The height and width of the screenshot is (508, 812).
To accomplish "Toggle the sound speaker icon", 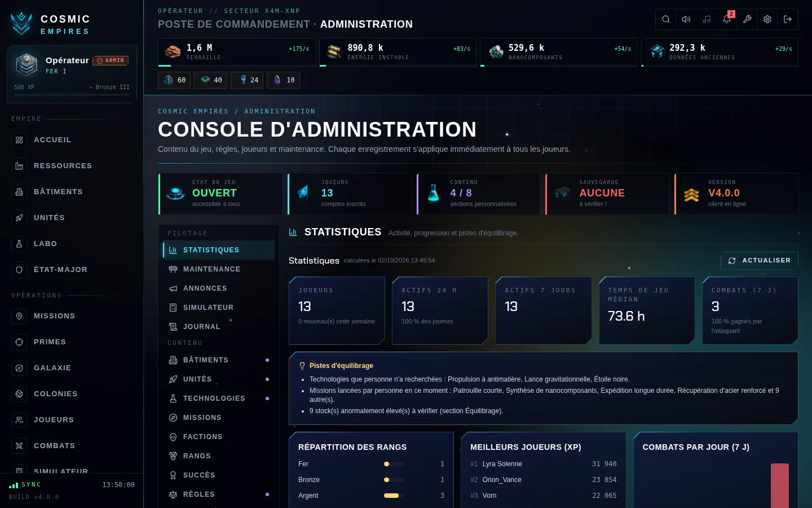I will pos(686,19).
